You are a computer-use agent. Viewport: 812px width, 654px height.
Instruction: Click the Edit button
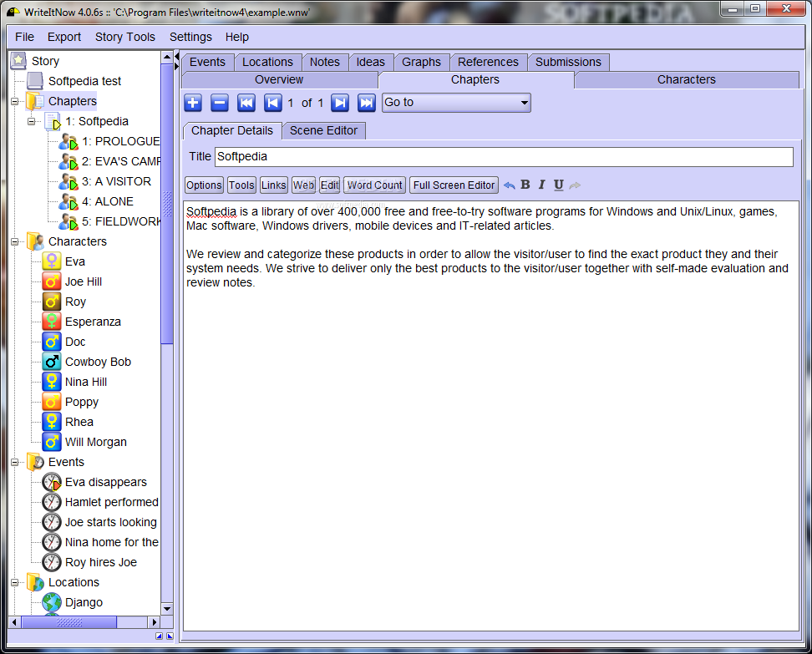coord(329,185)
